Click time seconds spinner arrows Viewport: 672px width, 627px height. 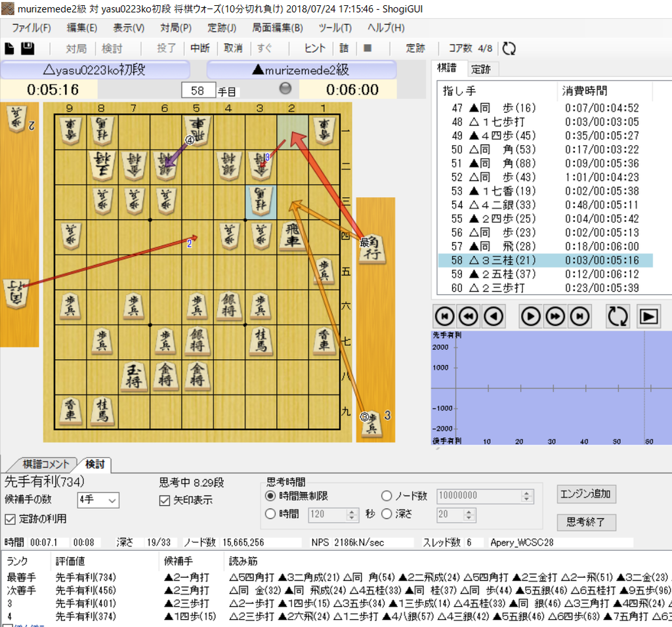(x=352, y=514)
